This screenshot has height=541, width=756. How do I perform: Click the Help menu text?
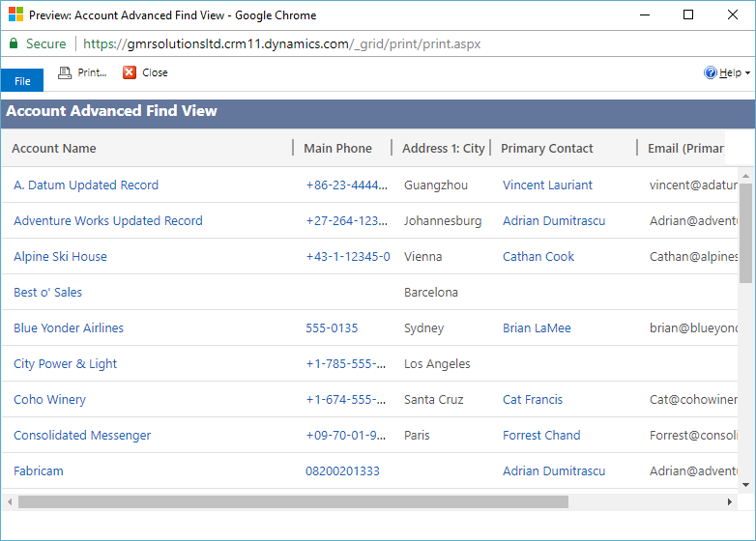730,72
